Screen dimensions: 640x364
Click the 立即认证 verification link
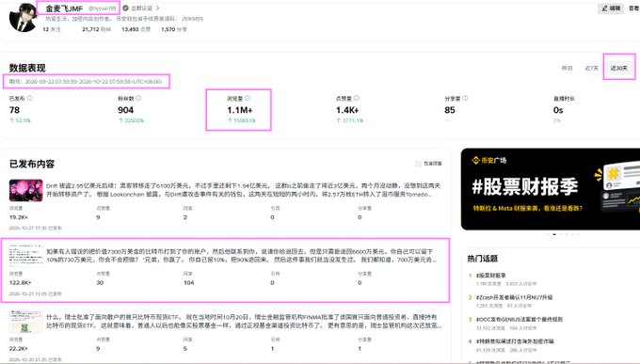[x=141, y=8]
